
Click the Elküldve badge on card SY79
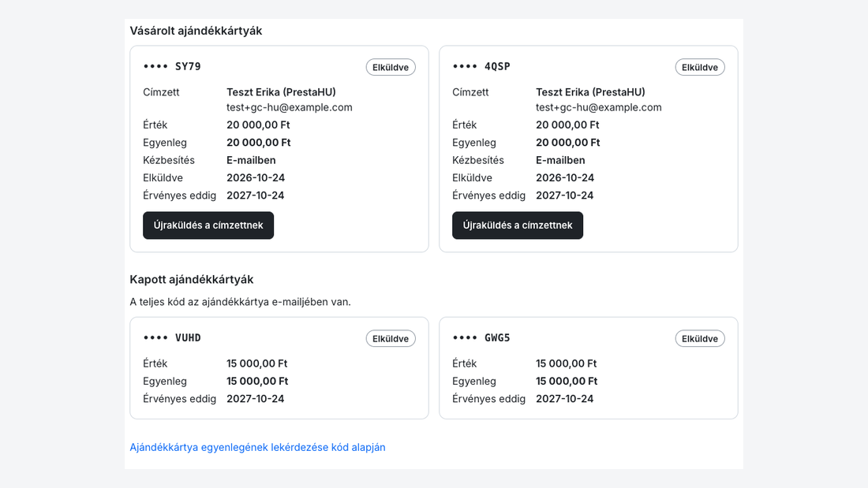(391, 67)
